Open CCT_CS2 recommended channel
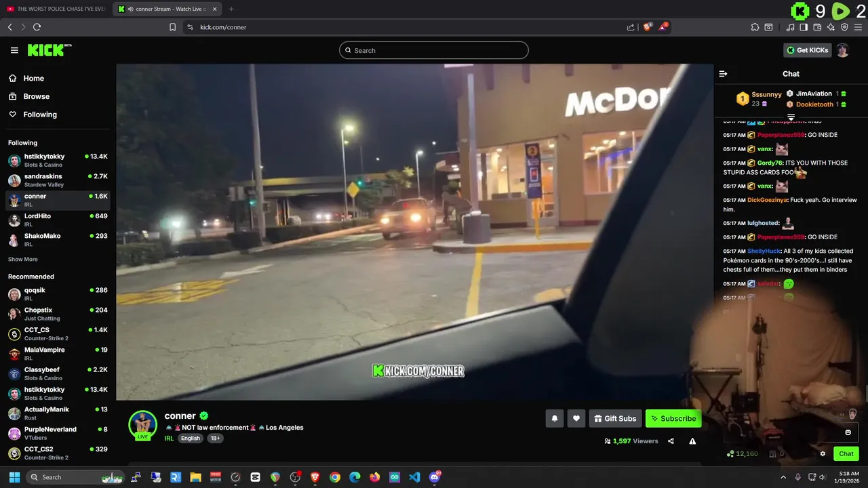Screen dimensions: 868x488 [x=58, y=453]
